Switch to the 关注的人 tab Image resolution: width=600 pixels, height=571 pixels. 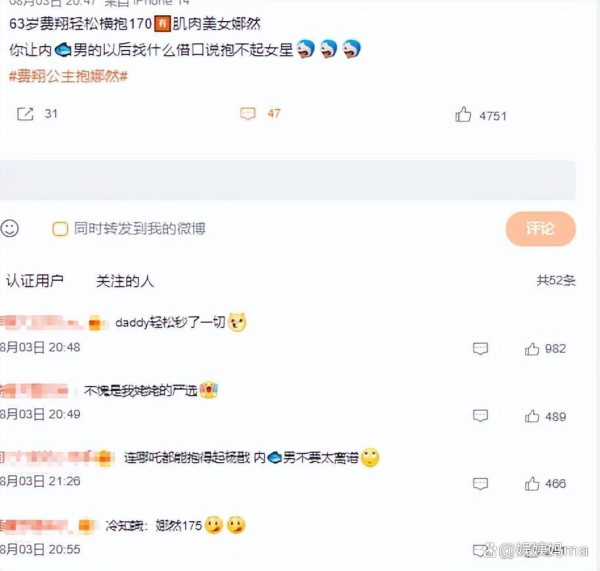click(125, 281)
